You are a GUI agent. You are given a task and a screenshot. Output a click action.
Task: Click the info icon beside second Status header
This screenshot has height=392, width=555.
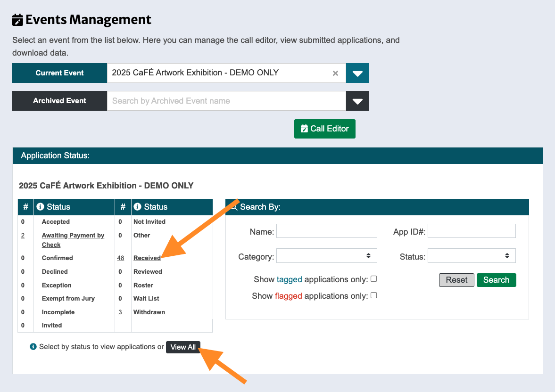pos(137,207)
